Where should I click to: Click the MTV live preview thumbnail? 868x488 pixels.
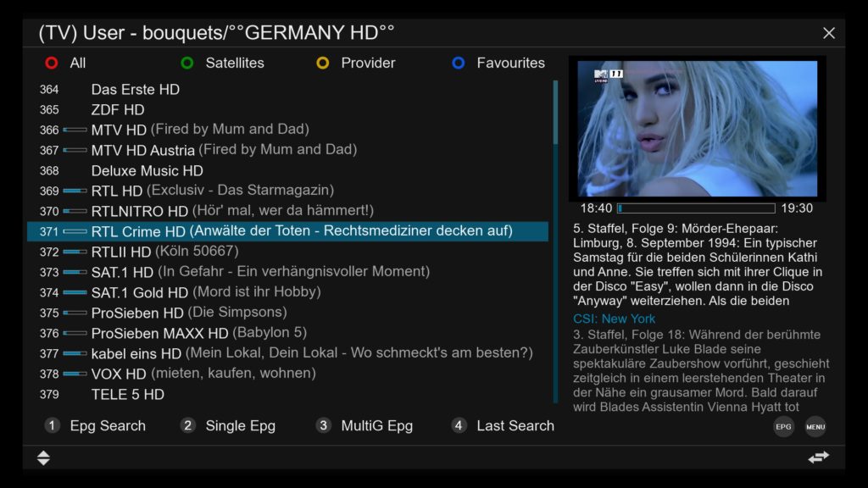697,129
